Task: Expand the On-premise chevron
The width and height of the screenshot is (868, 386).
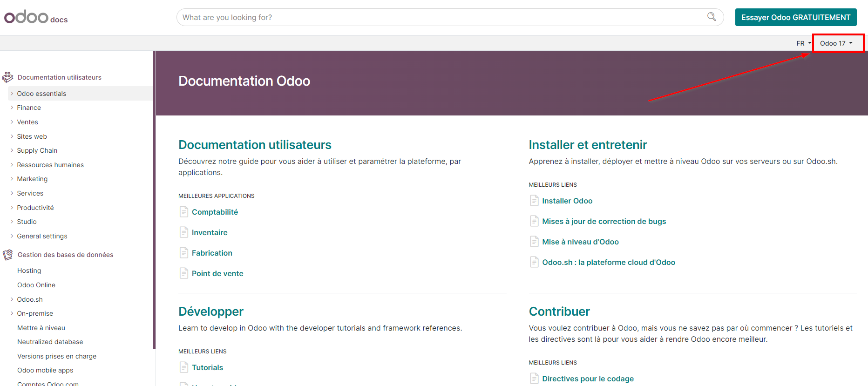Action: point(12,313)
